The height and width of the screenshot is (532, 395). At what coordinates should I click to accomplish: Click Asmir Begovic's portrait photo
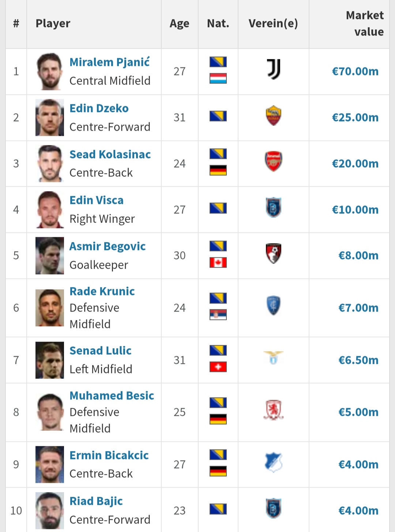point(50,256)
